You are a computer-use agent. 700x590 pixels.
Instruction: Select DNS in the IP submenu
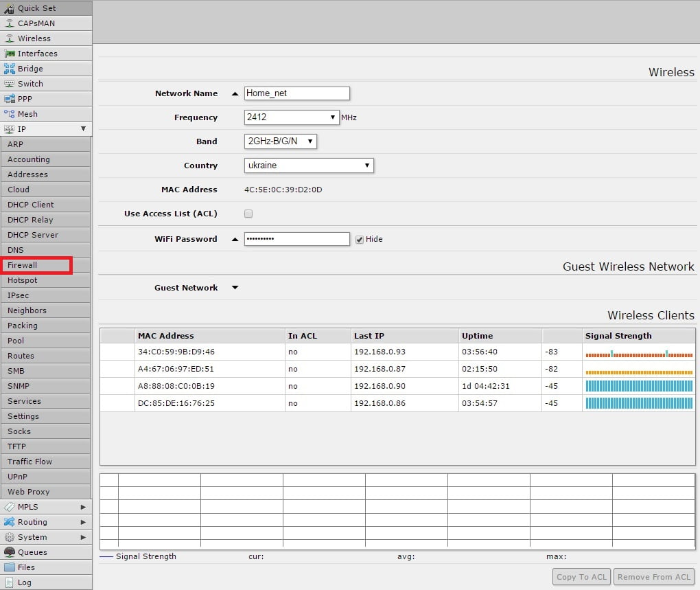[x=45, y=250]
